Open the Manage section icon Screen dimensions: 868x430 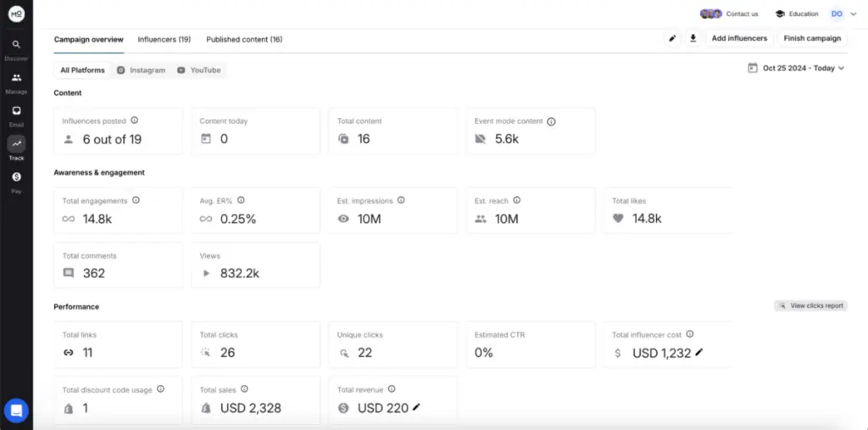(x=16, y=78)
